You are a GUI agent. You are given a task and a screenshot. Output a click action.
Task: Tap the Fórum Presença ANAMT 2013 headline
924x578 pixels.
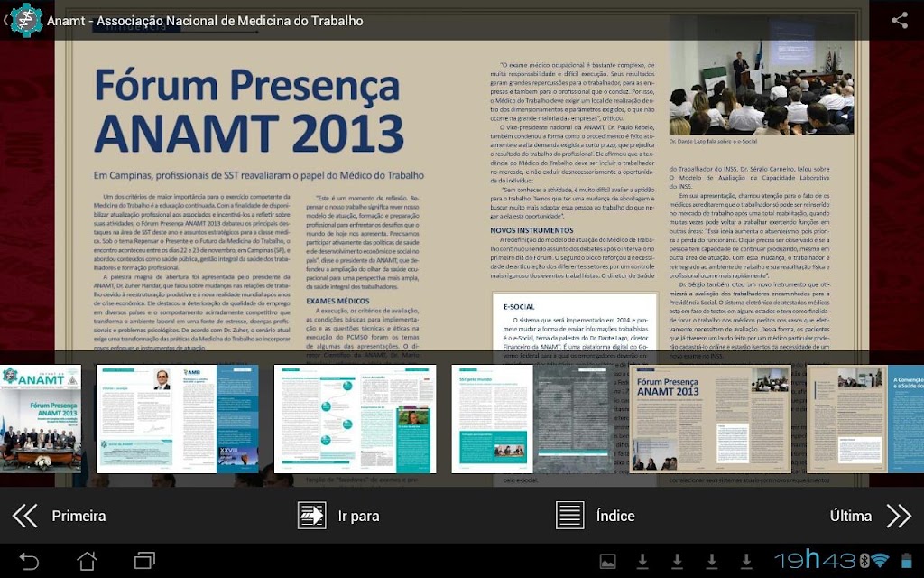coord(249,110)
